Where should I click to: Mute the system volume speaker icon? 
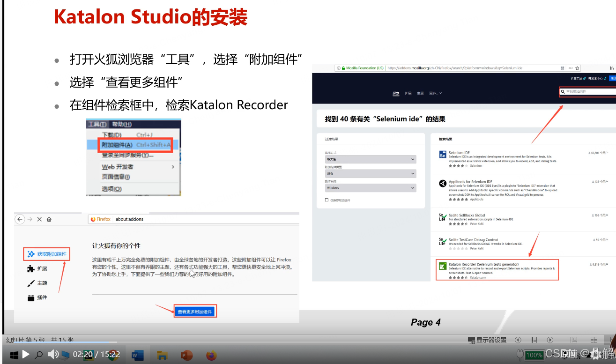[x=52, y=355]
